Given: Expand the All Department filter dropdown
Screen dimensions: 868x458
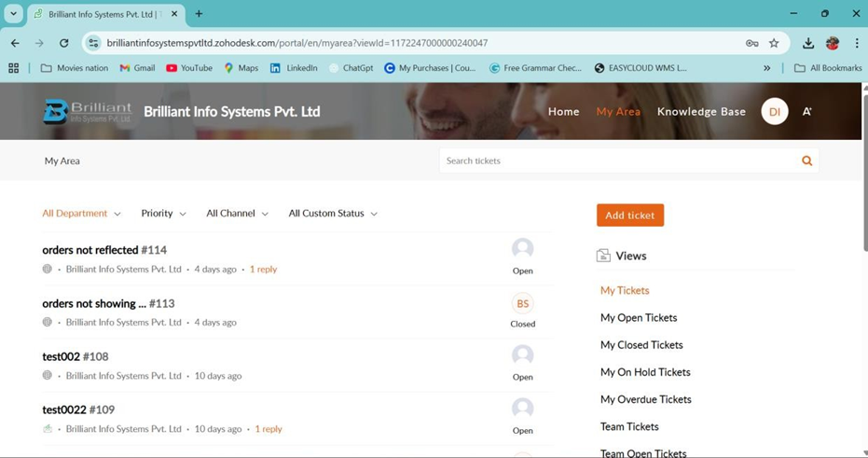Looking at the screenshot, I should tap(81, 214).
